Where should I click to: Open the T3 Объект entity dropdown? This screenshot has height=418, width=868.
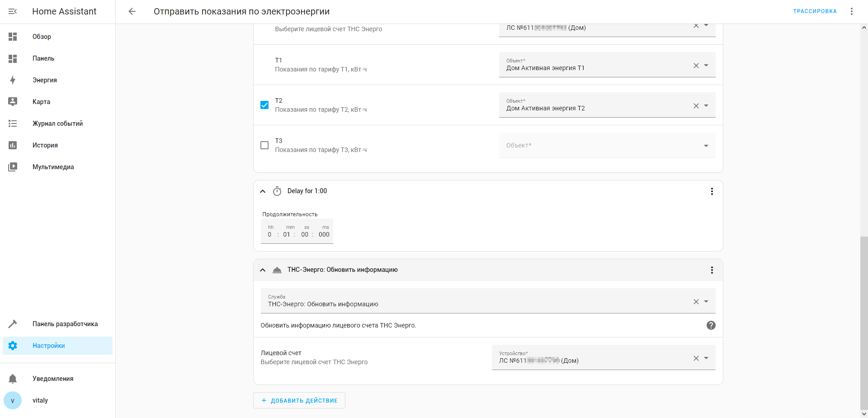click(x=607, y=145)
